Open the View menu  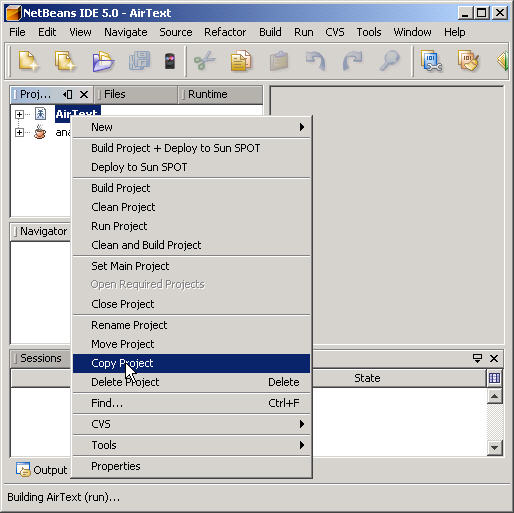coord(80,32)
